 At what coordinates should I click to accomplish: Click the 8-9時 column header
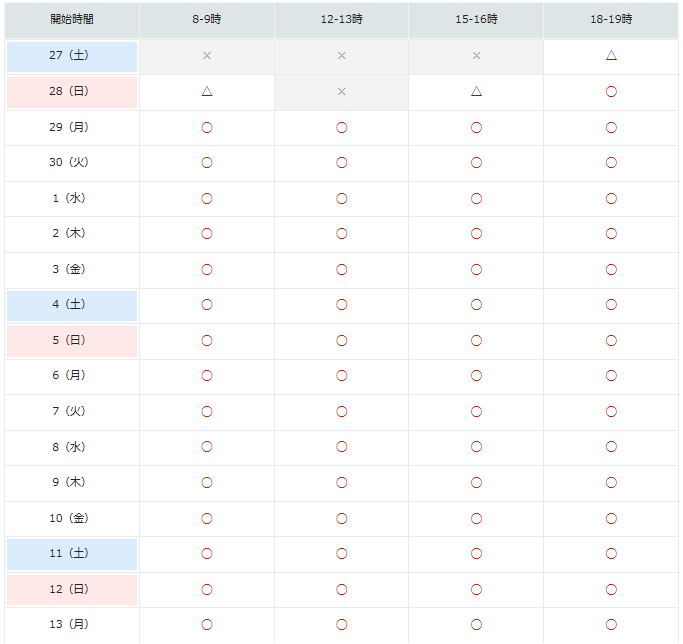[207, 20]
